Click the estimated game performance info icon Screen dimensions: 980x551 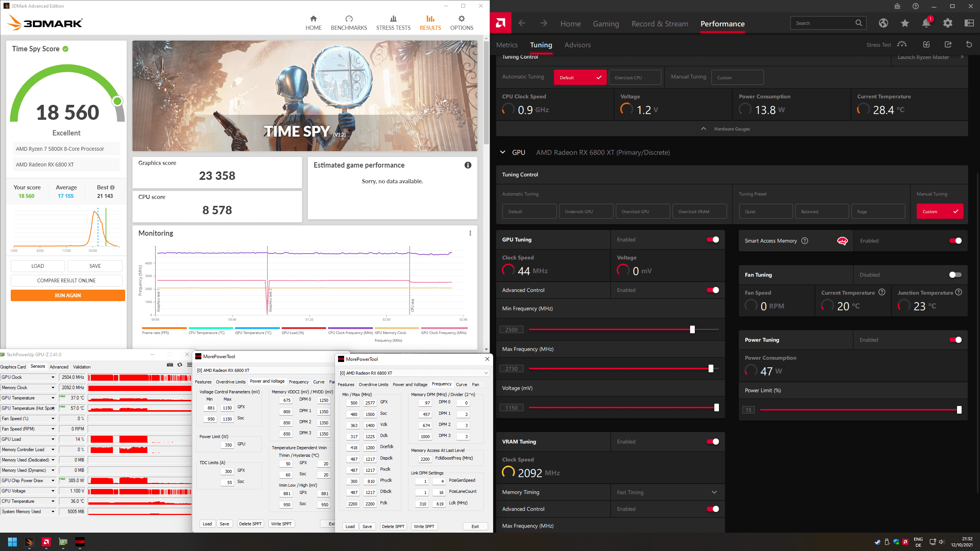[x=468, y=165]
